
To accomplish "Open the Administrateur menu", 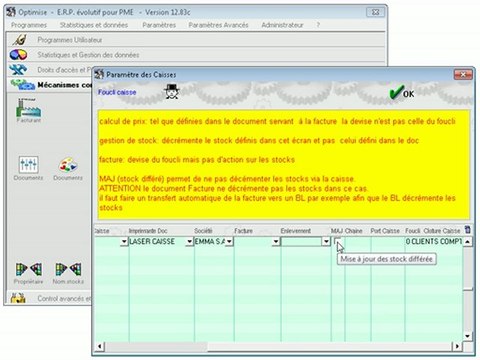I will click(282, 25).
